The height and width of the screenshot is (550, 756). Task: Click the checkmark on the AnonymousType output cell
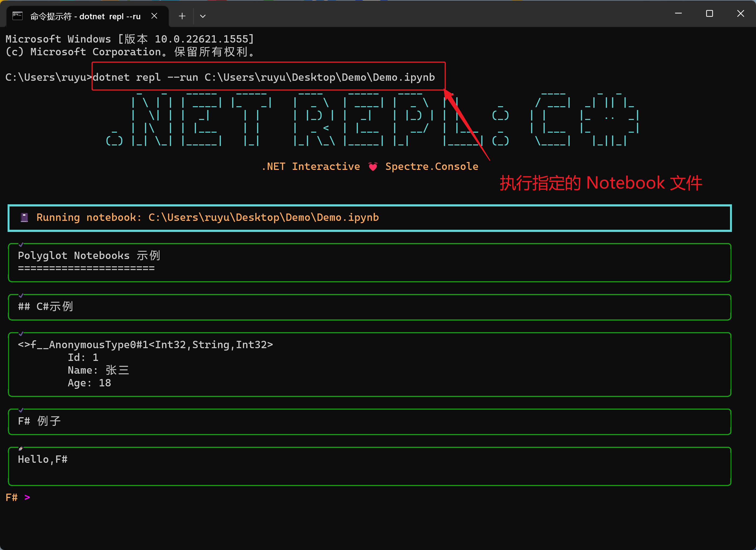pos(21,334)
